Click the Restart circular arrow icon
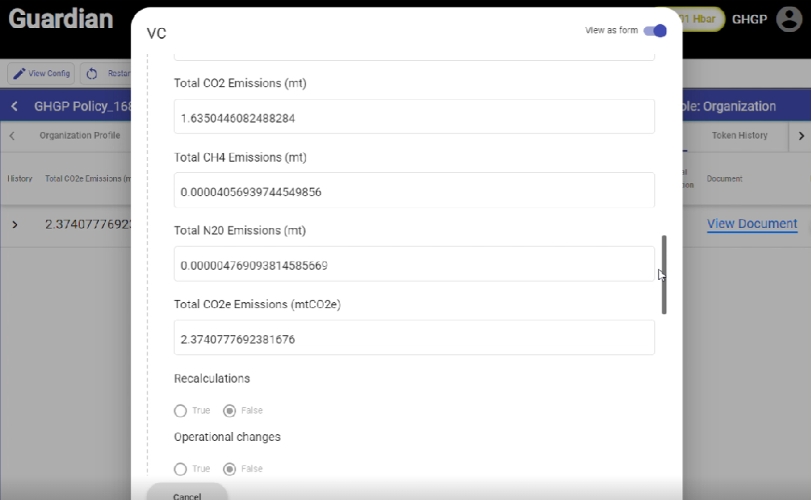Image resolution: width=812 pixels, height=500 pixels. coord(92,74)
